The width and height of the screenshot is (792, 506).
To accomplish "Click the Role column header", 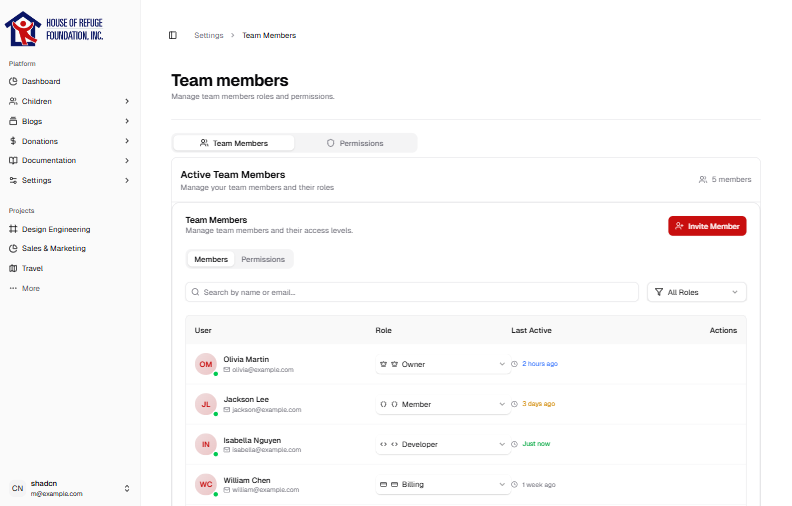I will point(383,330).
